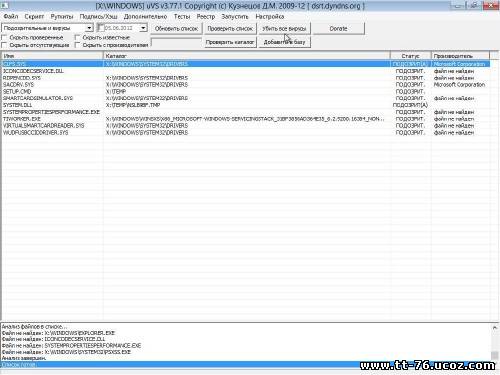This screenshot has width=500, height=375.
Task: Click the 'Убить все вирусы' button
Action: pyautogui.click(x=284, y=29)
